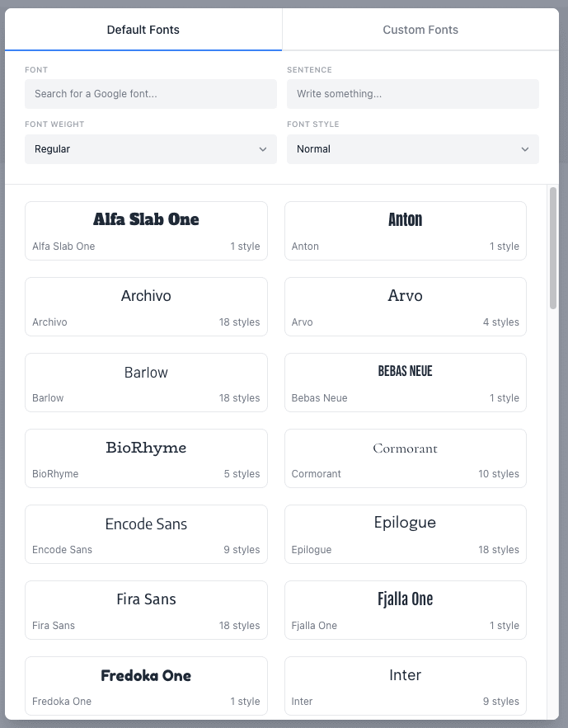568x728 pixels.
Task: Pick the Arvo font card
Action: click(406, 306)
